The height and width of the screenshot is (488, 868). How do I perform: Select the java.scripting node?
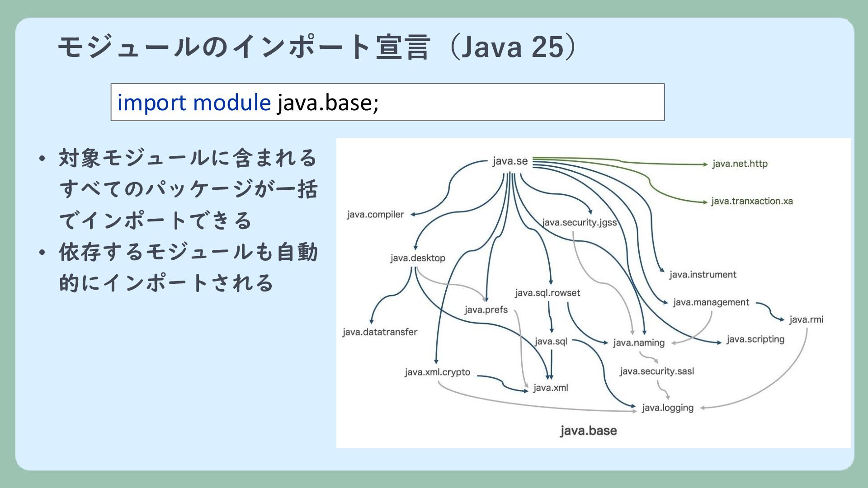tap(755, 339)
